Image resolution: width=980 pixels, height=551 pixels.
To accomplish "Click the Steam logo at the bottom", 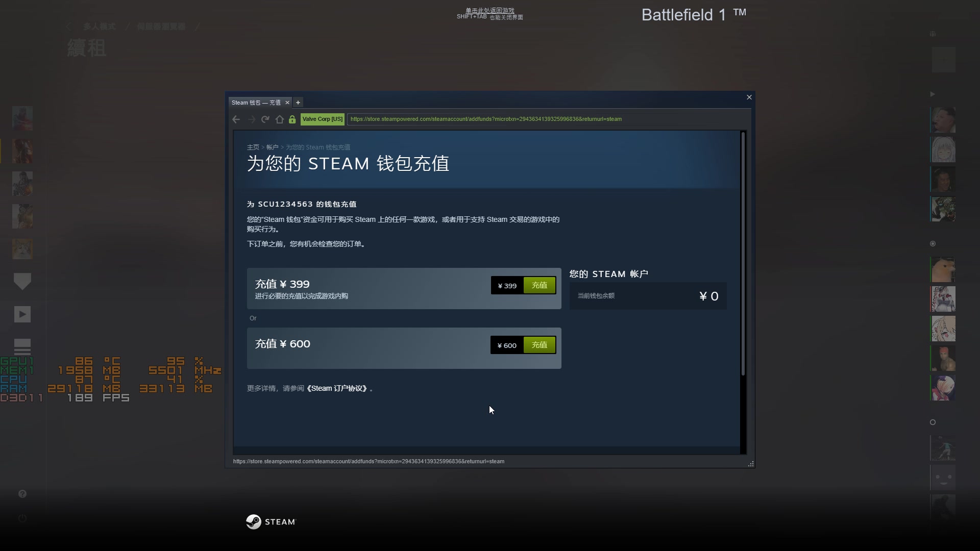I will pyautogui.click(x=271, y=521).
